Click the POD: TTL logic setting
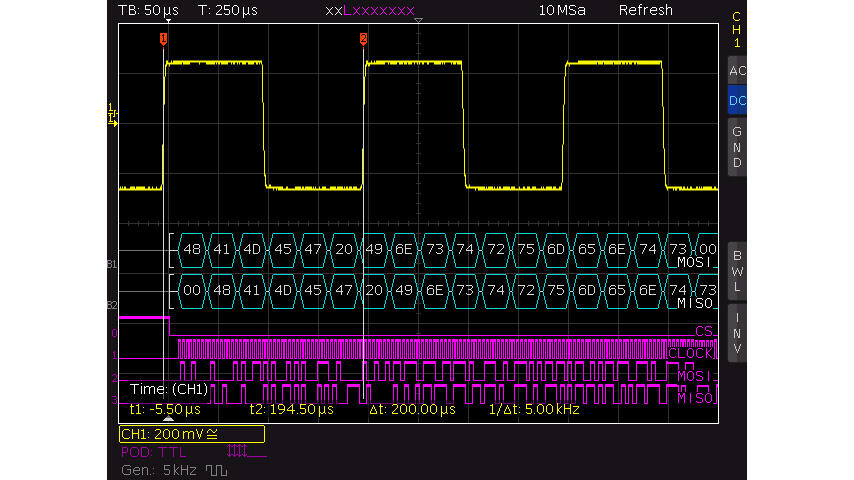Screen dimensions: 854x480 [x=160, y=452]
